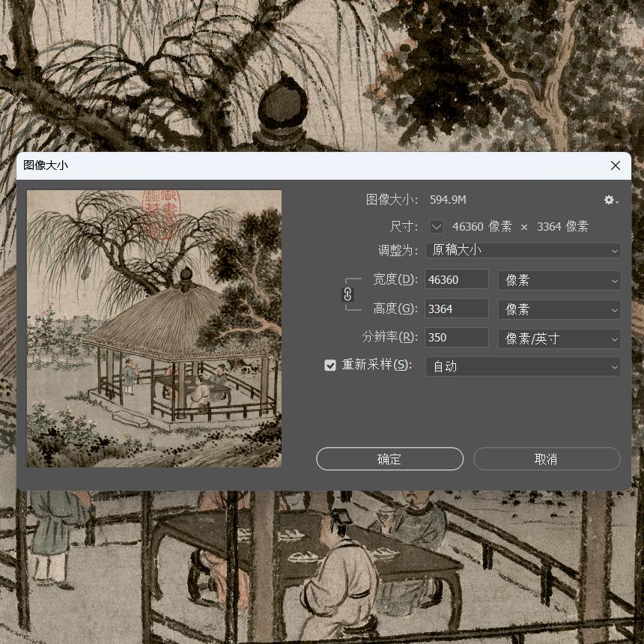
Task: Open the 分辨率 unit 像素/英寸 dropdown
Action: [559, 338]
